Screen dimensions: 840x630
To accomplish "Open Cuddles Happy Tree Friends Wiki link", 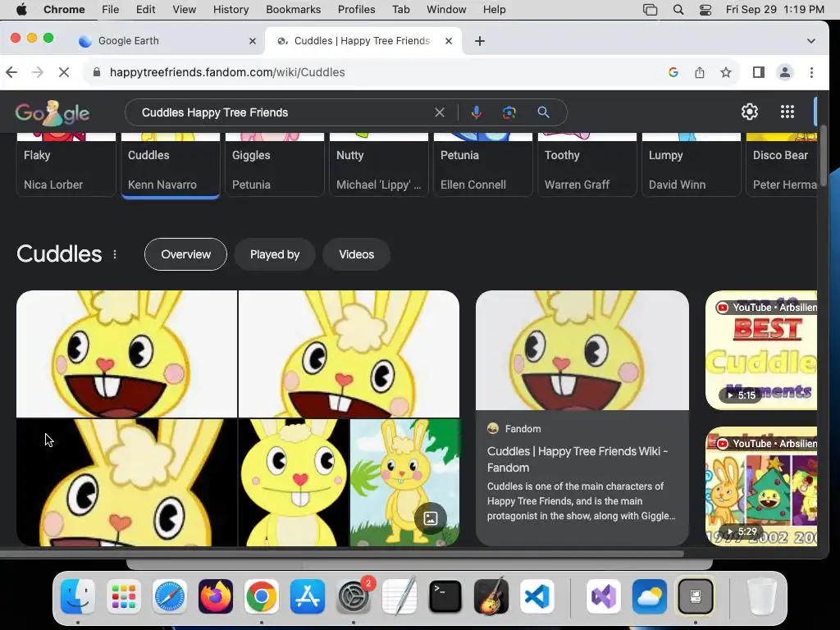I will [x=577, y=459].
